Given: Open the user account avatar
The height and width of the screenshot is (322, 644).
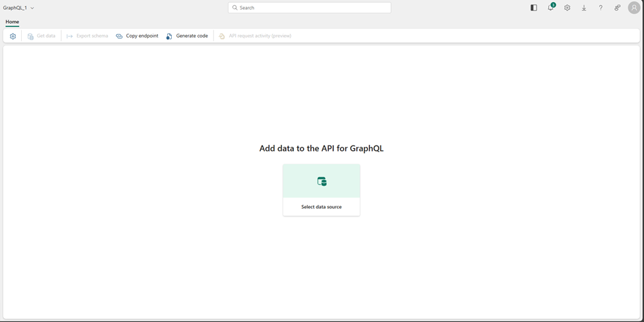Looking at the screenshot, I should (x=634, y=8).
